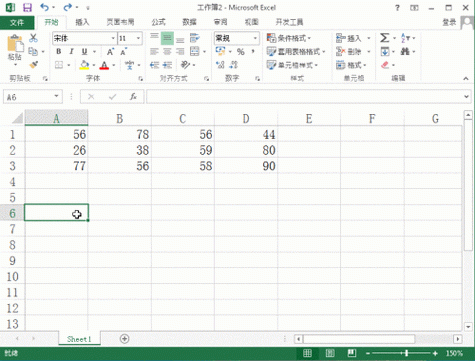Click the Cut scissors icon
Viewport: 475px width, 361px height.
[33, 38]
